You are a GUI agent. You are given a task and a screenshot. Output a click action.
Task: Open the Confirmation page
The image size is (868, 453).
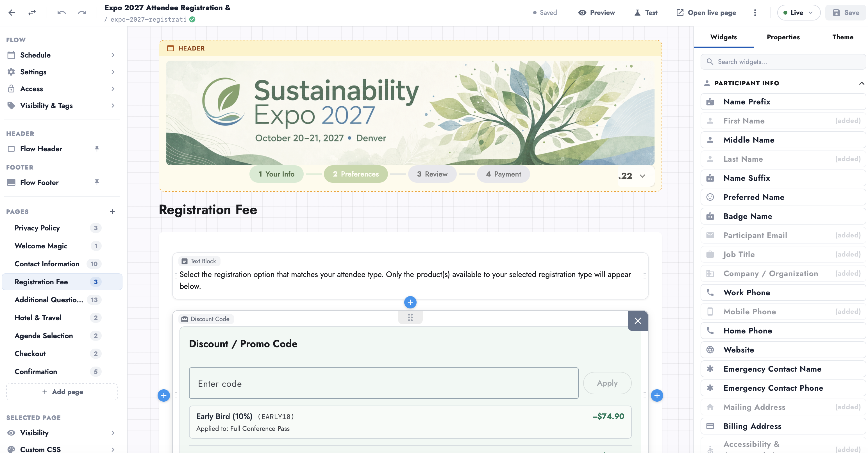(62, 372)
